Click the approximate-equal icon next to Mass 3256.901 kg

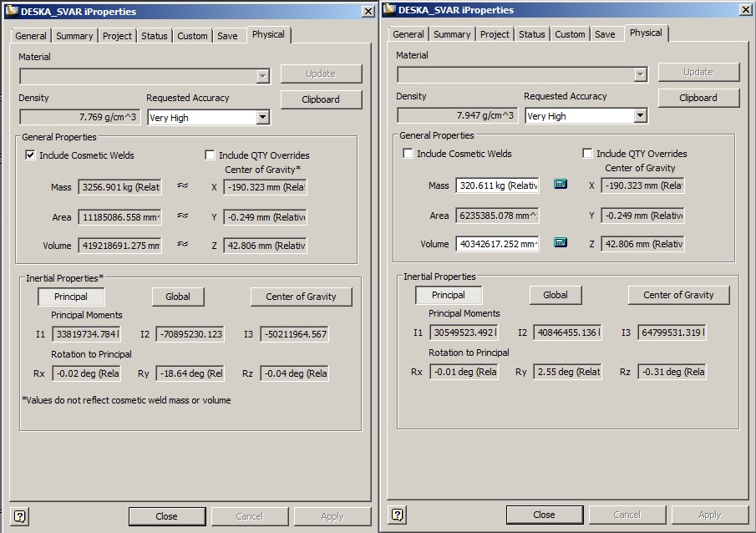point(182,187)
